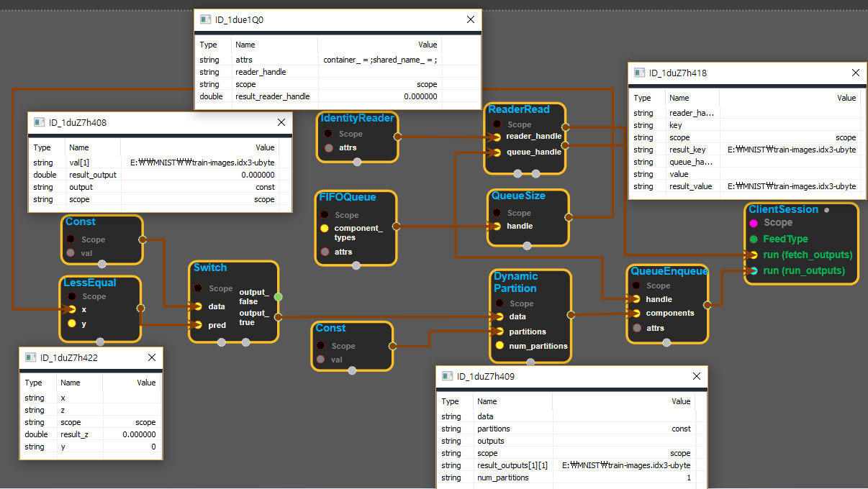The width and height of the screenshot is (868, 489).
Task: Close the ID_1duZ7h418 property window
Action: (x=855, y=73)
